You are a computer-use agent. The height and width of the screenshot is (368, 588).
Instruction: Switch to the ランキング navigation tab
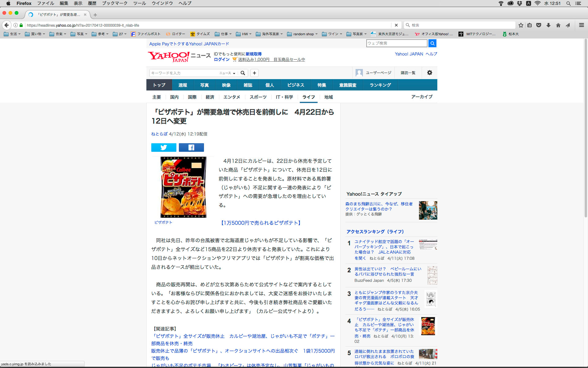coord(380,85)
